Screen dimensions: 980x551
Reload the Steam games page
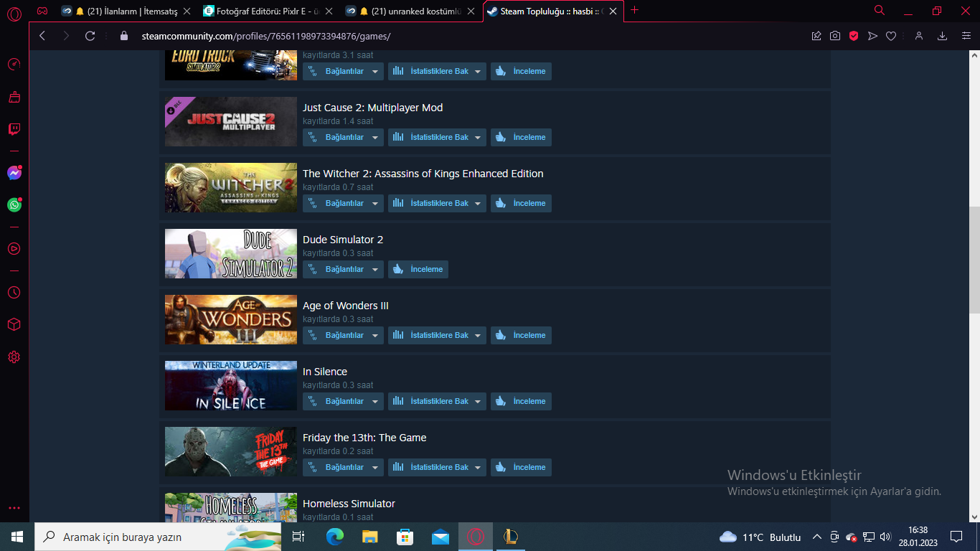click(90, 36)
